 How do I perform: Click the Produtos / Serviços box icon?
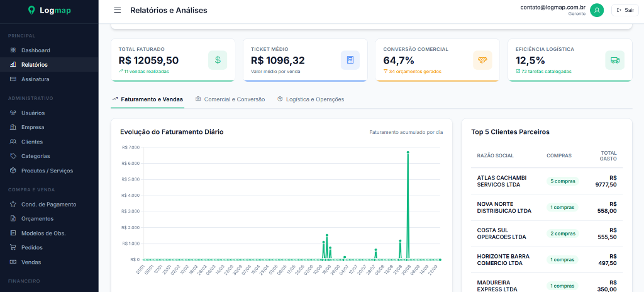coord(13,171)
